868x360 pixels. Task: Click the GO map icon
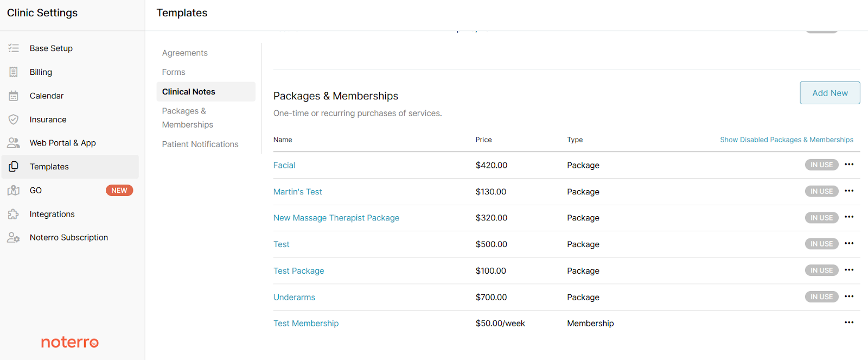[x=14, y=191]
